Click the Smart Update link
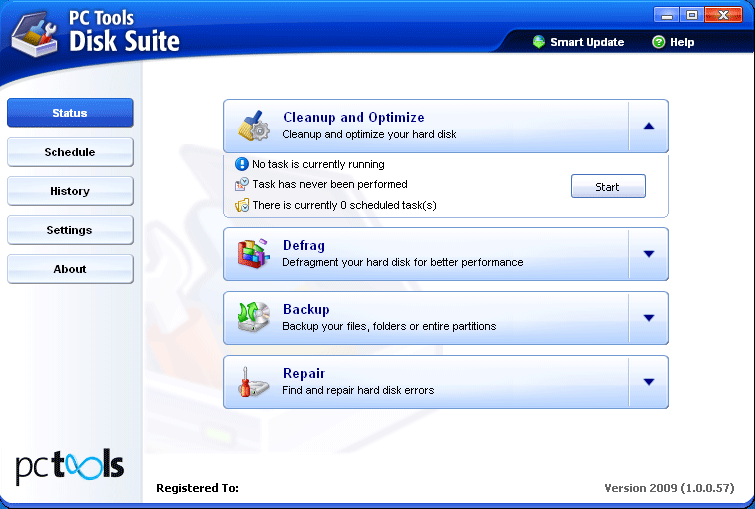This screenshot has height=509, width=755. tap(587, 42)
